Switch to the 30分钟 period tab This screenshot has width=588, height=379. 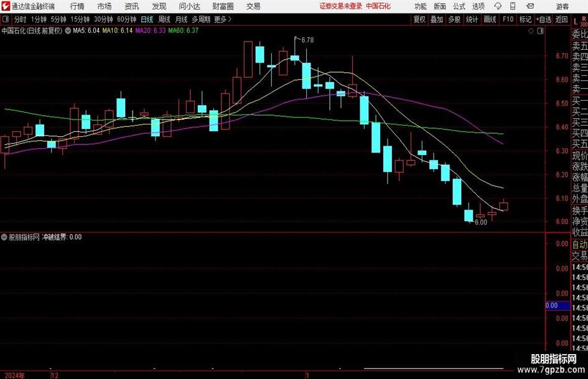103,19
